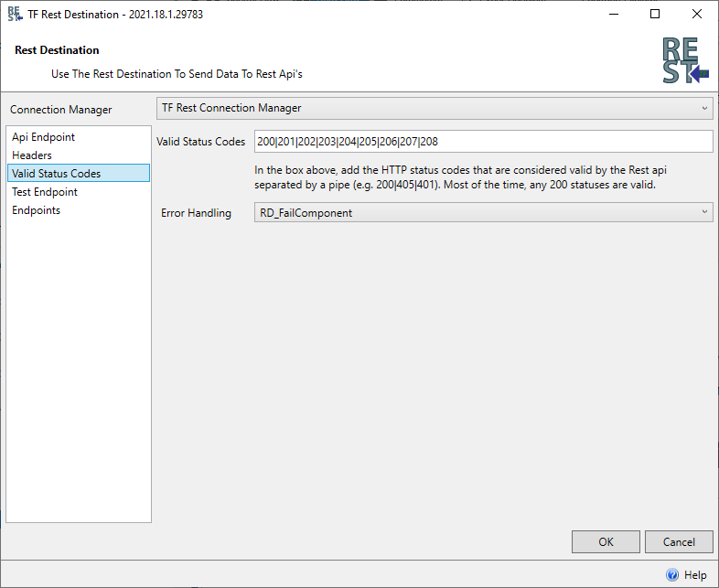Viewport: 719px width, 588px height.
Task: Close the dialog with the X button
Action: [697, 15]
